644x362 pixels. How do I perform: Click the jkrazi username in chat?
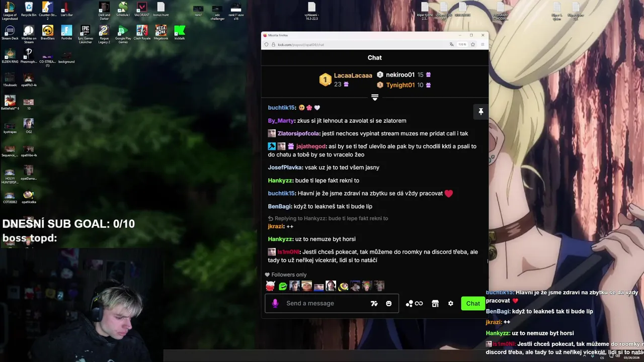(276, 226)
